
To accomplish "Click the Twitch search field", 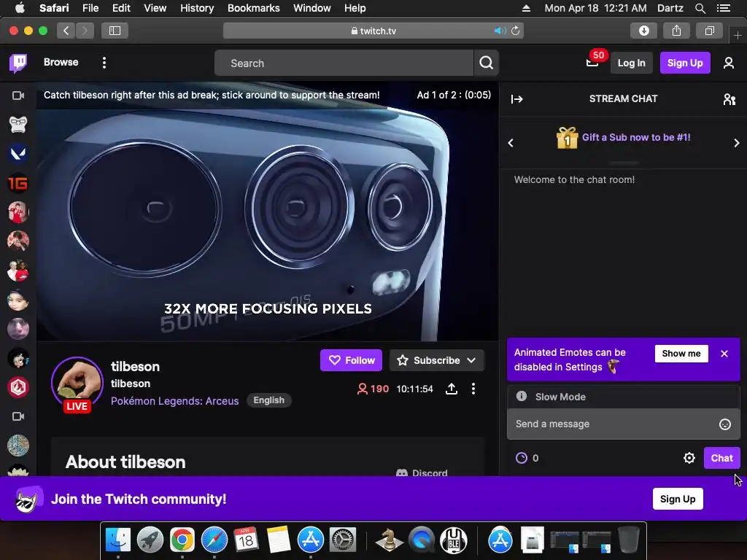I will [344, 63].
